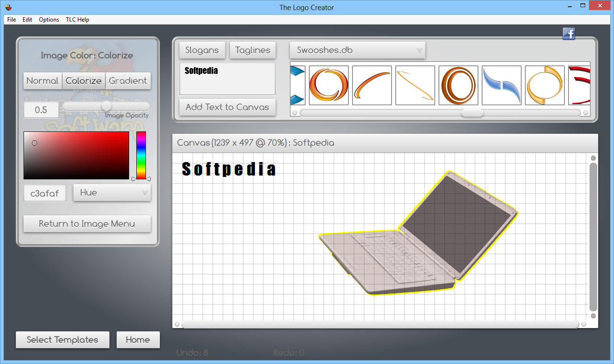Image resolution: width=614 pixels, height=364 pixels.
Task: Click the Select Templates button
Action: click(x=62, y=340)
